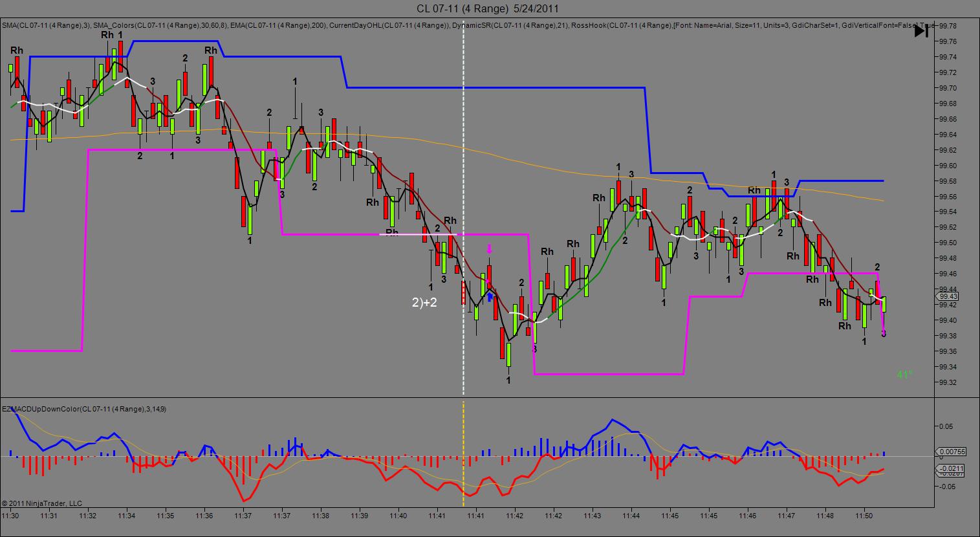Click the scroll-to-latest-bar arrow icon
This screenshot has height=537, width=980.
click(x=921, y=30)
